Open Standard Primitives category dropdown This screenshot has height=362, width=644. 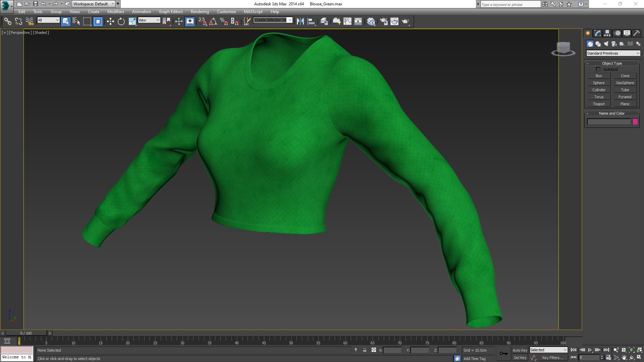pyautogui.click(x=613, y=53)
